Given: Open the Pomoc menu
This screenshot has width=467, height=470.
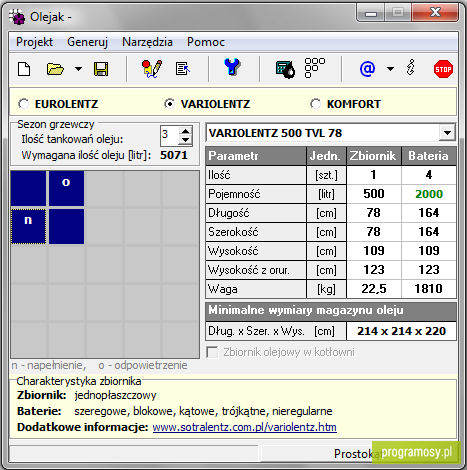Looking at the screenshot, I should (206, 42).
